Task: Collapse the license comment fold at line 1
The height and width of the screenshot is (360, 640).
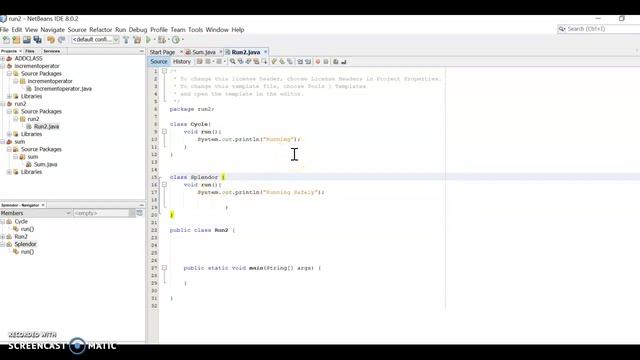Action: coord(164,71)
